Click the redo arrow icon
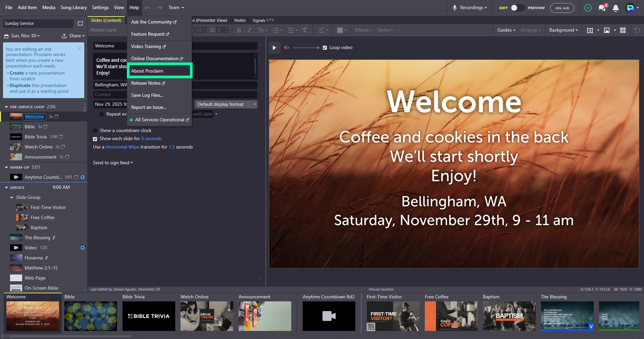 159,8
